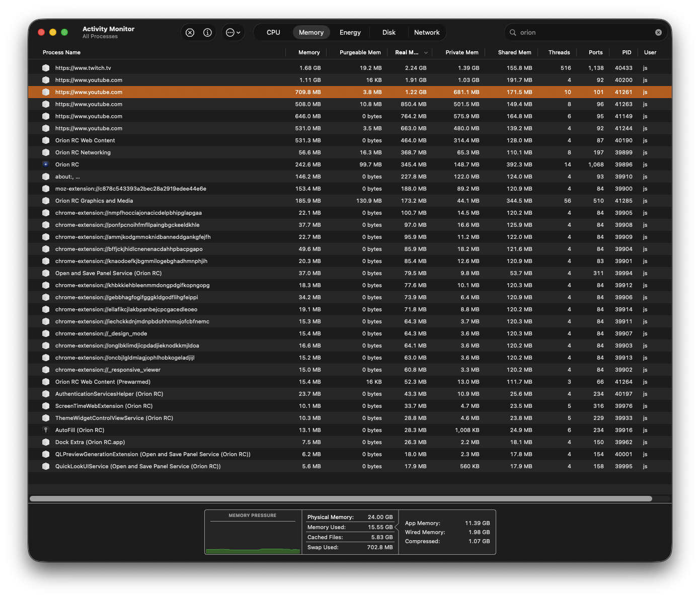Screen dimensions: 700x599
Task: Select the Orion RC process name
Action: click(x=67, y=164)
